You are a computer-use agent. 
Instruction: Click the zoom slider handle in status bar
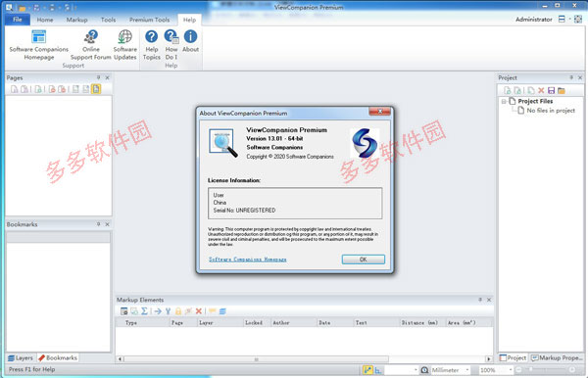(530, 370)
